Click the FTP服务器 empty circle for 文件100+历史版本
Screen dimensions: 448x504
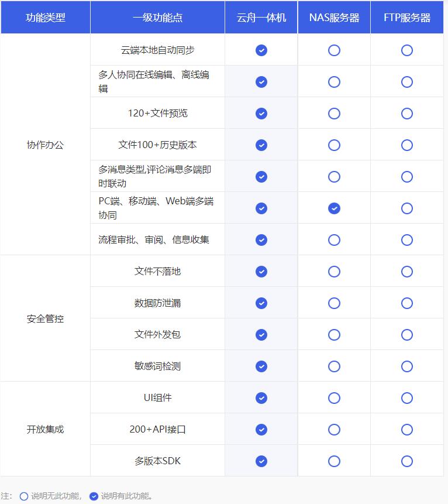pyautogui.click(x=407, y=145)
